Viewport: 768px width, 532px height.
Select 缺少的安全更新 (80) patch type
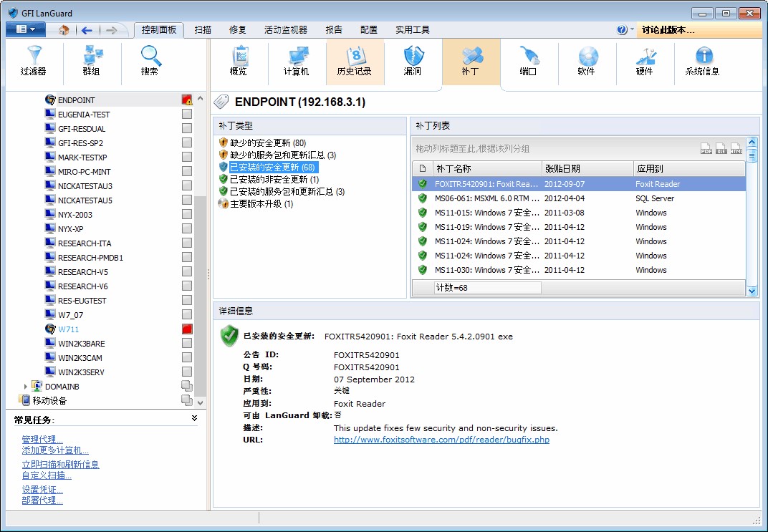pos(267,143)
